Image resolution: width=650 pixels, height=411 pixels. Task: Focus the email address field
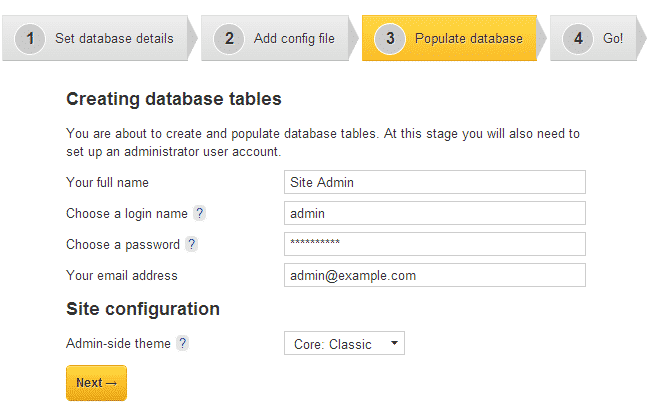tap(434, 275)
